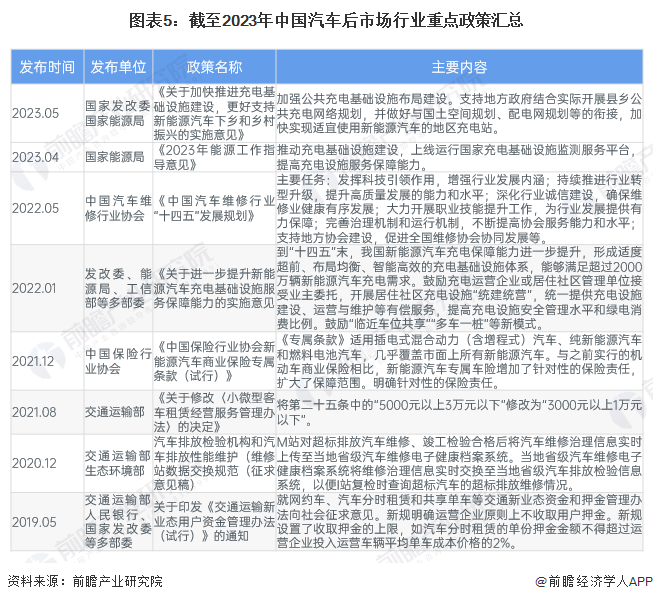Viewport: 653px width, 602px height.
Task: Select the 2023.05 date cell
Action: tap(47, 113)
